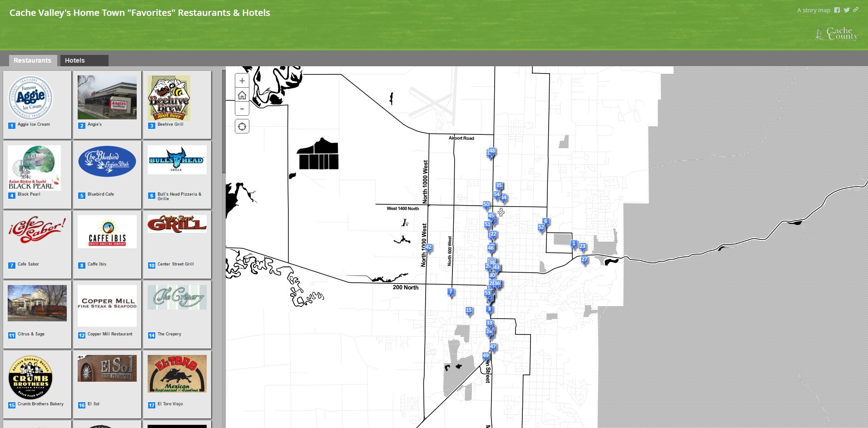Image resolution: width=868 pixels, height=428 pixels.
Task: Locate my position on map
Action: click(242, 127)
